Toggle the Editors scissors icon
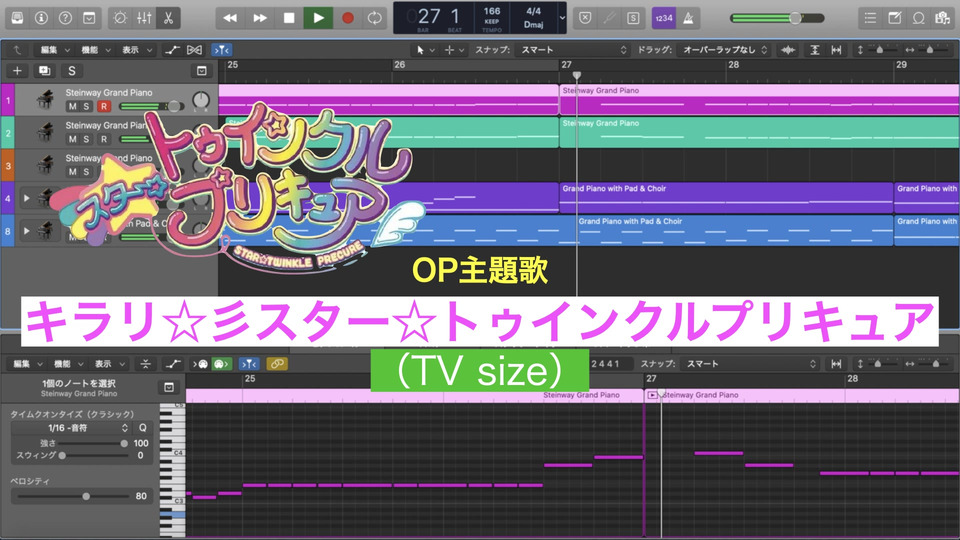 pyautogui.click(x=168, y=18)
